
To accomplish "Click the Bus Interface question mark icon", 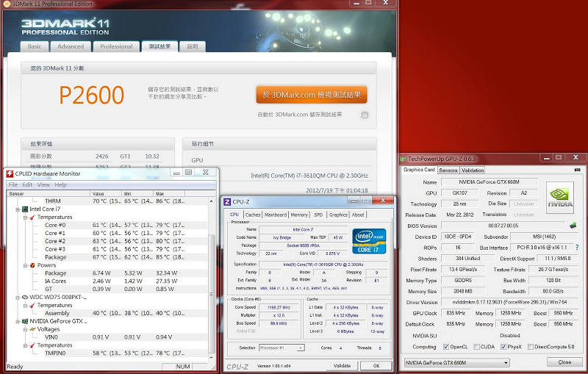I will click(576, 248).
